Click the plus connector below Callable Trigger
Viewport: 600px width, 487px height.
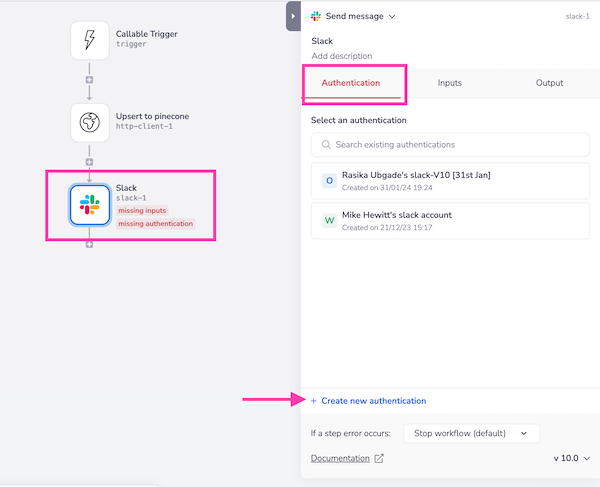pyautogui.click(x=89, y=80)
